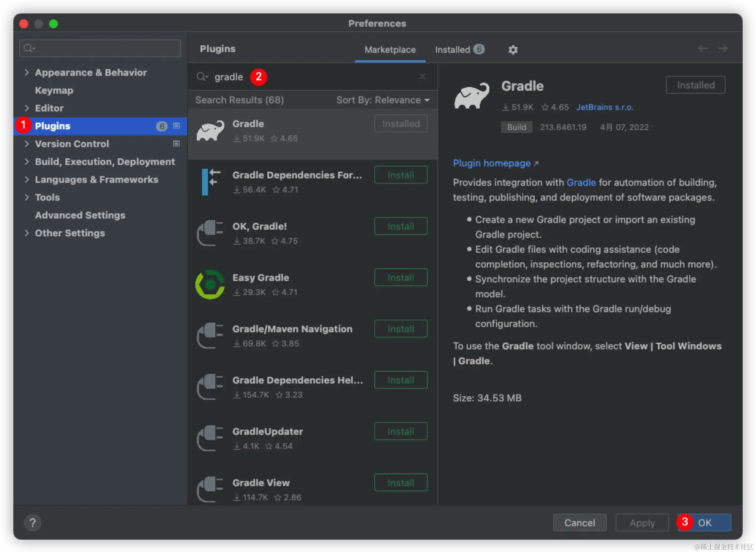Install the OK, Gradle! plugin
756x553 pixels.
[400, 226]
